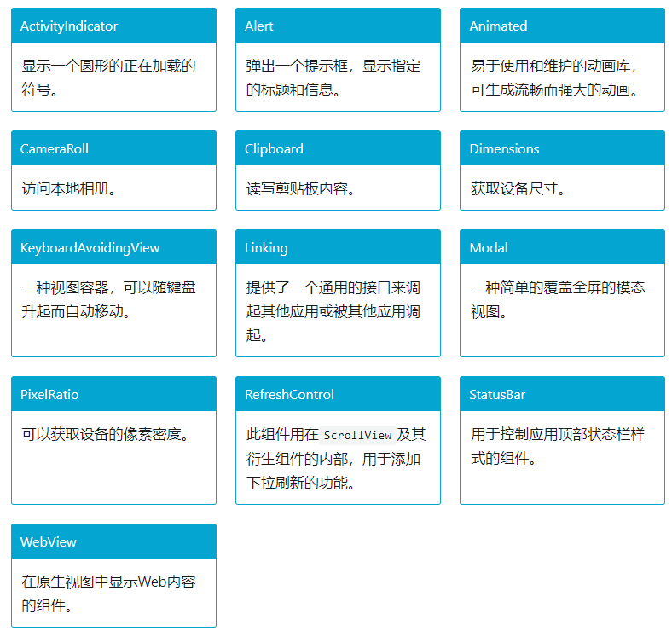Click the text "读写剪贴板内容。"
The width and height of the screenshot is (672, 637).
point(301,188)
